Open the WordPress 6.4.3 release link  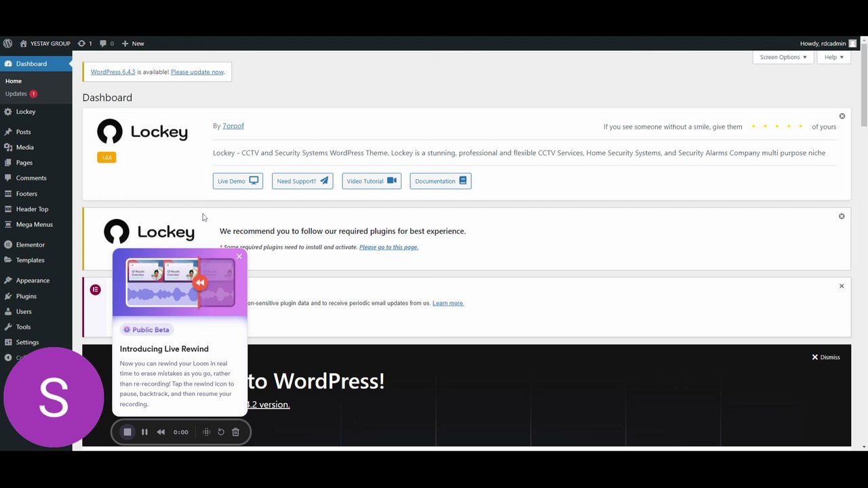(x=113, y=72)
